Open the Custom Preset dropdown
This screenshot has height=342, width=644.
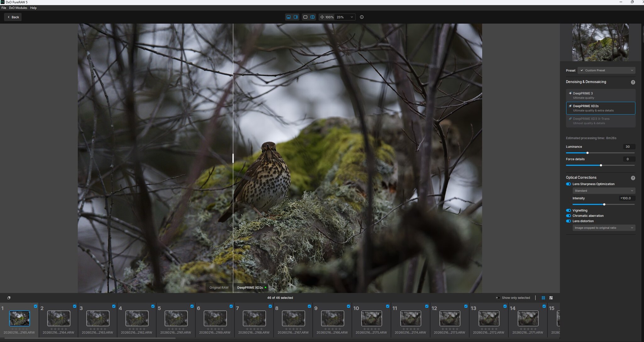coord(606,70)
